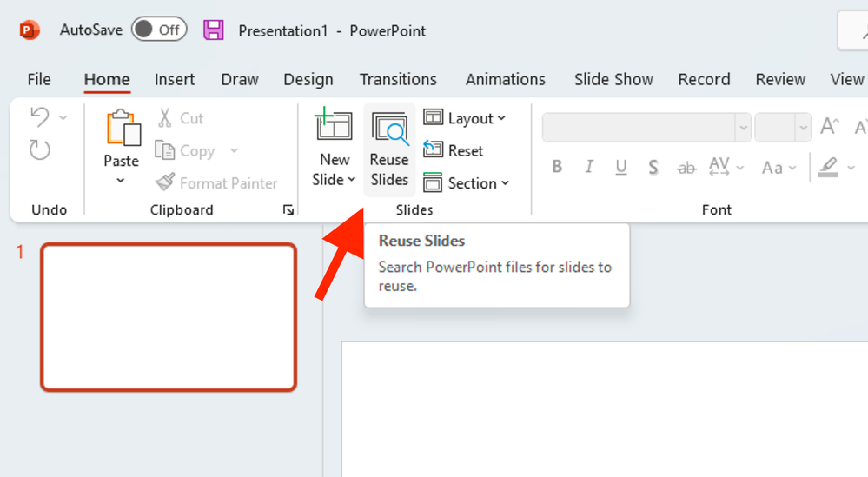Image resolution: width=868 pixels, height=477 pixels.
Task: Reset the slide layout
Action: pos(453,150)
